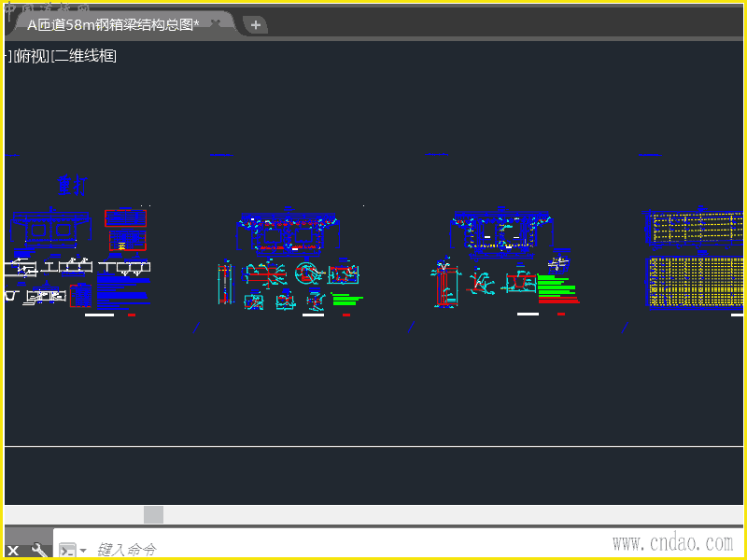The width and height of the screenshot is (747, 560).
Task: Click the command prompt icon
Action: coord(67,550)
